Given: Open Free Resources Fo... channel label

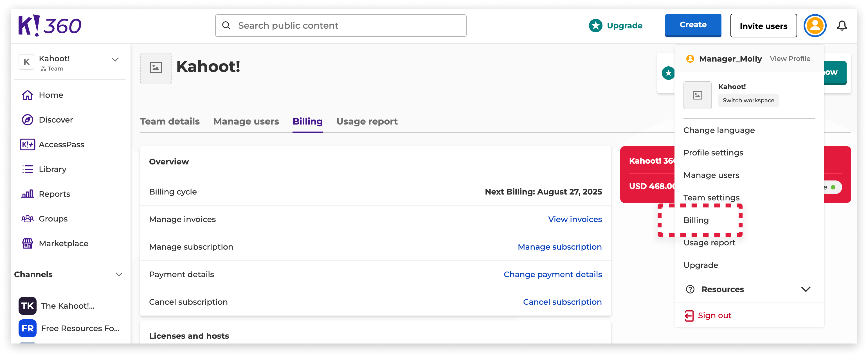Looking at the screenshot, I should 80,328.
